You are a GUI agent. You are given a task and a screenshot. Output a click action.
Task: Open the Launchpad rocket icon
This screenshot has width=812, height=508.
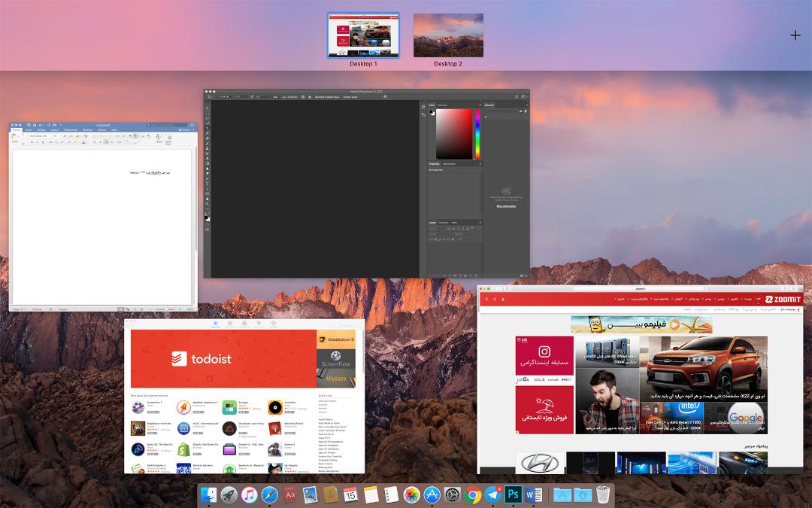tap(229, 494)
